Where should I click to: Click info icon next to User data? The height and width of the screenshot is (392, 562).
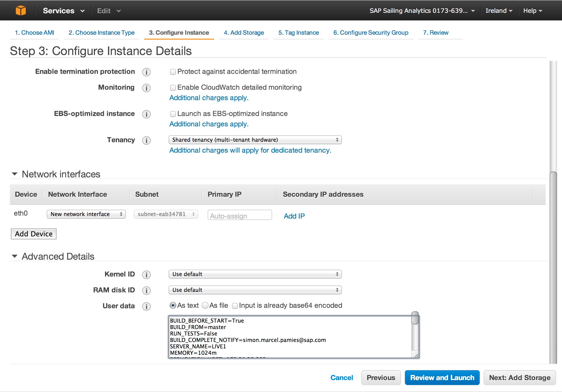coord(146,307)
